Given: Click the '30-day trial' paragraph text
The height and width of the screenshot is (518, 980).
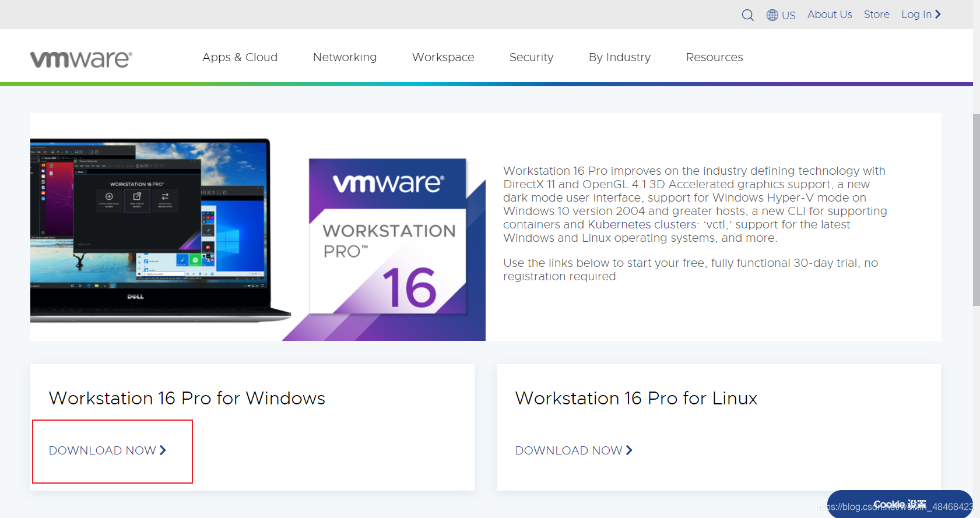Looking at the screenshot, I should pos(691,269).
